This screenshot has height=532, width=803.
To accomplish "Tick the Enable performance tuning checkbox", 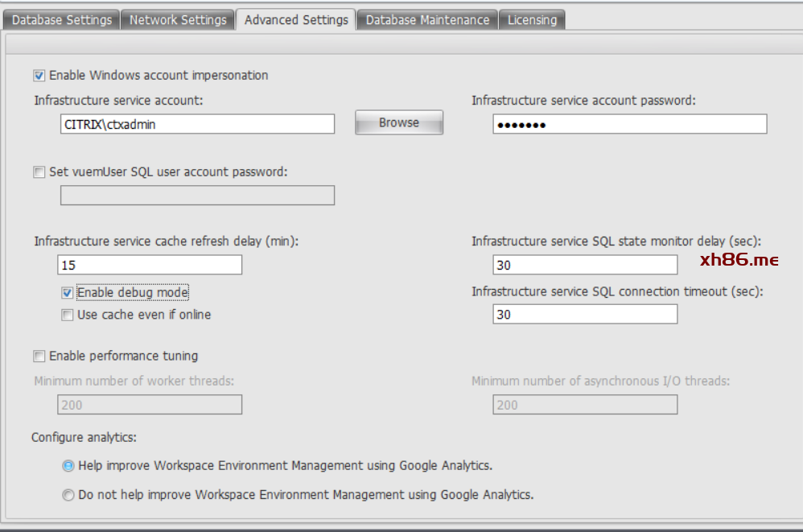I will [39, 357].
